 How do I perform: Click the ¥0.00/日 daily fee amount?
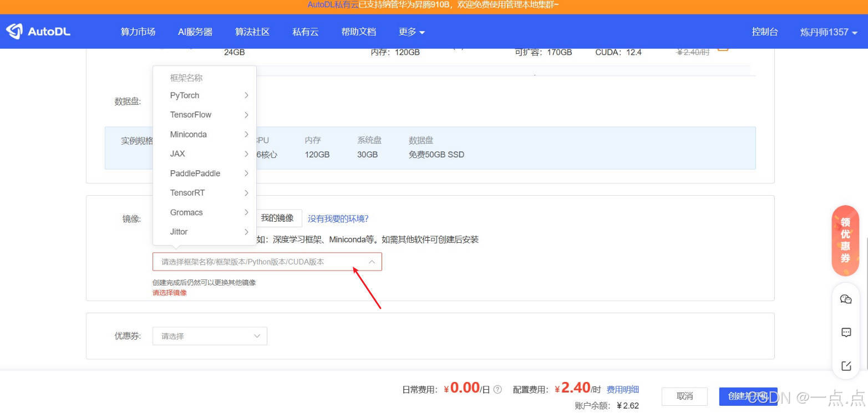click(467, 389)
